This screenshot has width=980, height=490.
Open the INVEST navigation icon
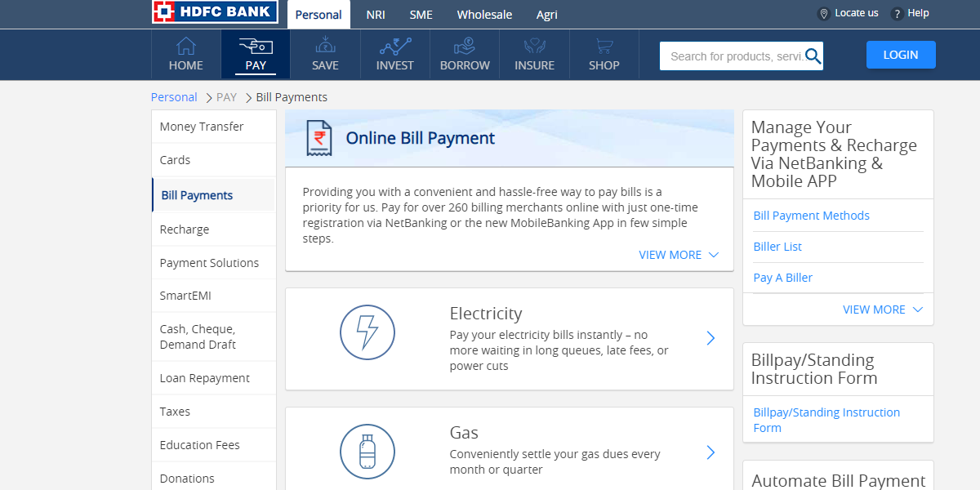[394, 47]
